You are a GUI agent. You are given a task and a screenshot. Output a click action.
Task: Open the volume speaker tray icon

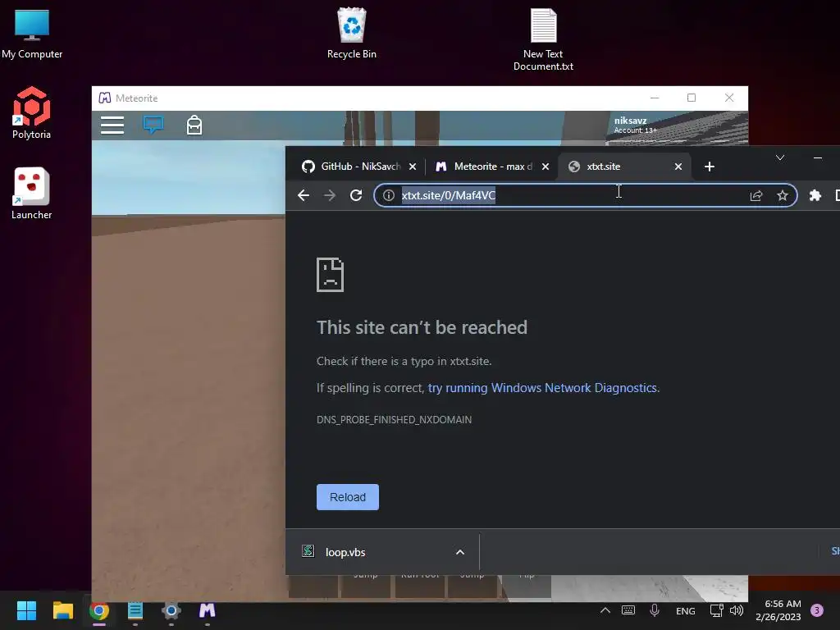(x=737, y=610)
